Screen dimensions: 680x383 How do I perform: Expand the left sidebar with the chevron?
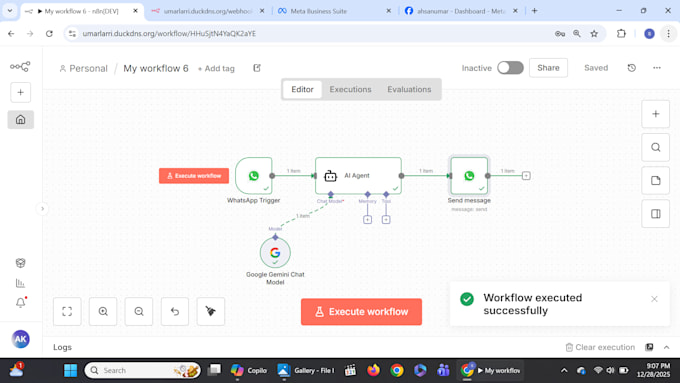point(42,209)
